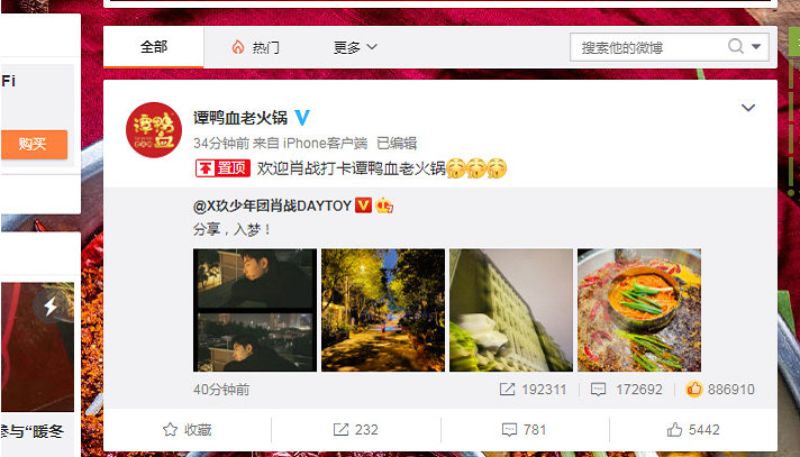Open repost forward count 192311
The width and height of the screenshot is (800, 457).
click(x=533, y=390)
